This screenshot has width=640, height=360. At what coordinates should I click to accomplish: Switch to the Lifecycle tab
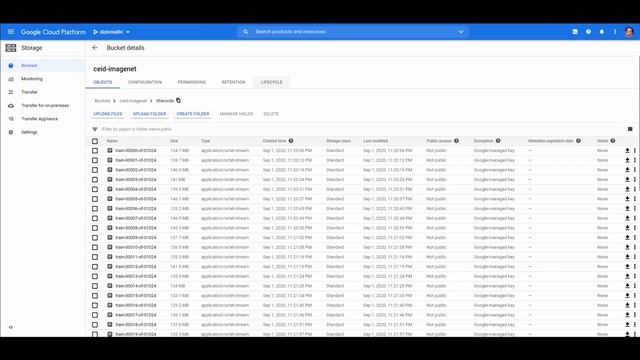(x=271, y=82)
